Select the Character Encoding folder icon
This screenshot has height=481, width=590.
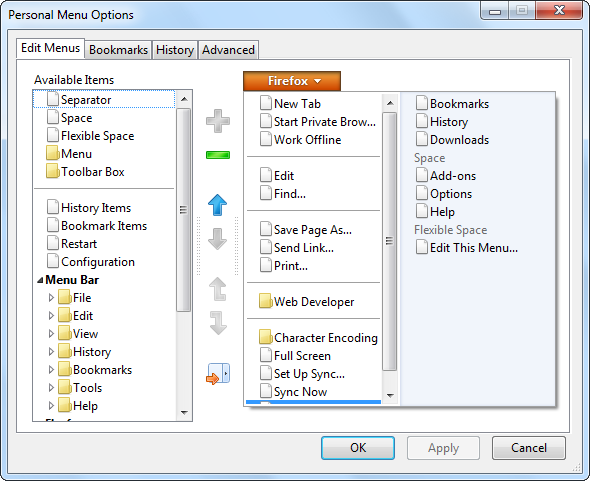266,337
